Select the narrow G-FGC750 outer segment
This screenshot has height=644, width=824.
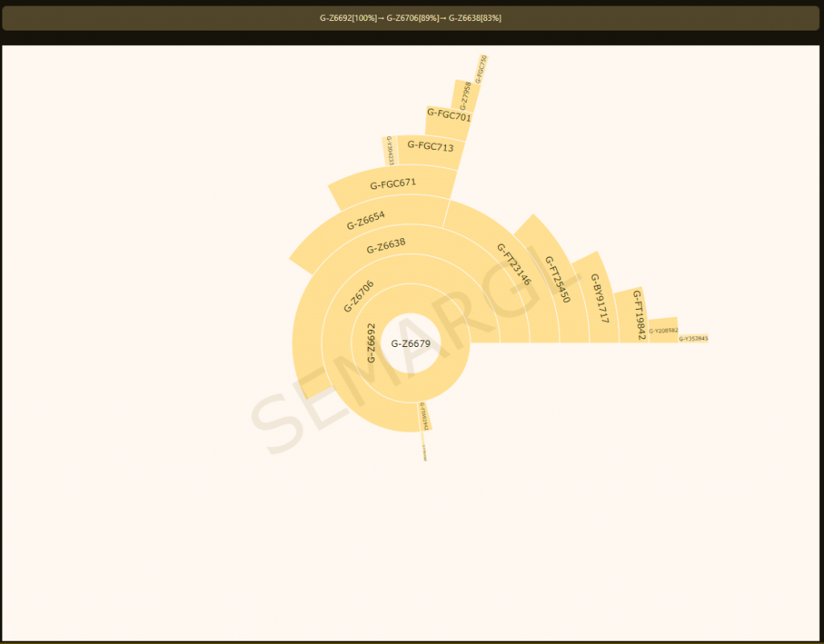pyautogui.click(x=481, y=69)
